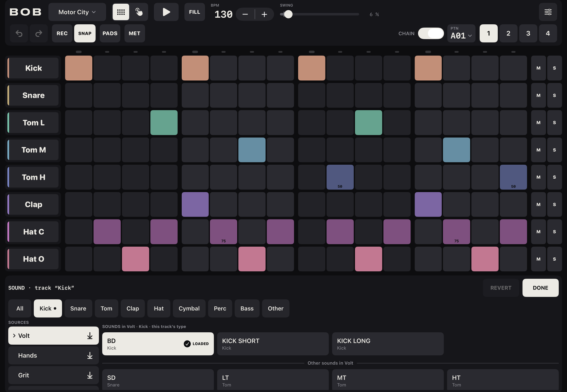This screenshot has width=567, height=392.
Task: Switch to finger tap pad mode icon
Action: [x=139, y=12]
